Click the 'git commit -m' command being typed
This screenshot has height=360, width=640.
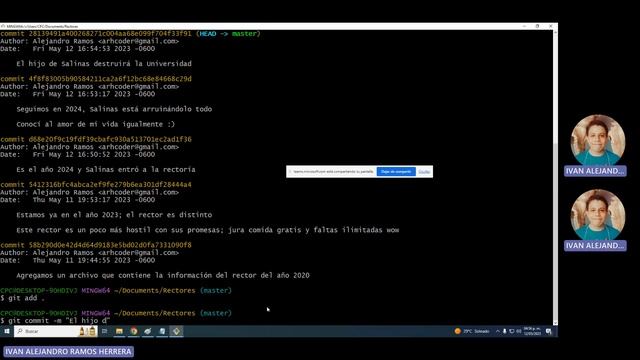(55, 321)
